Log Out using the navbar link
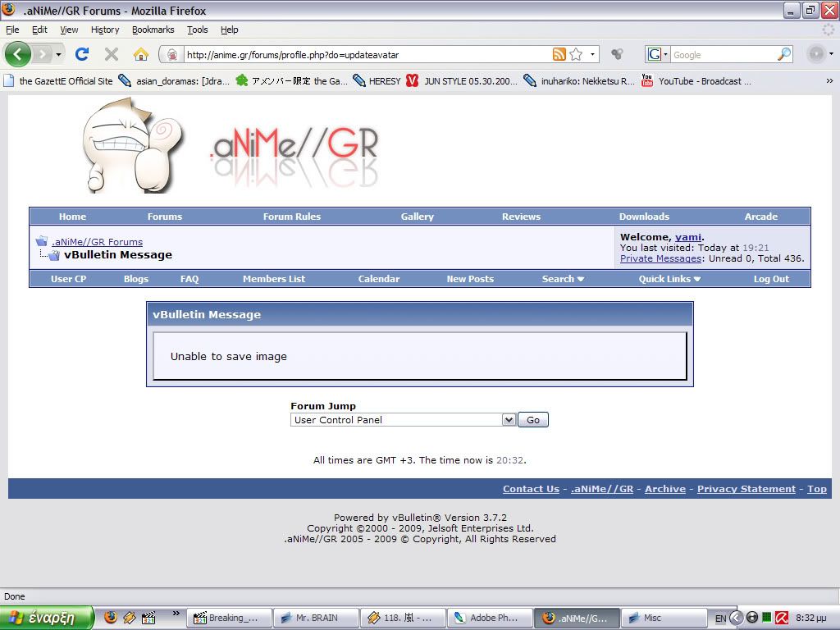The image size is (840, 630). tap(771, 279)
